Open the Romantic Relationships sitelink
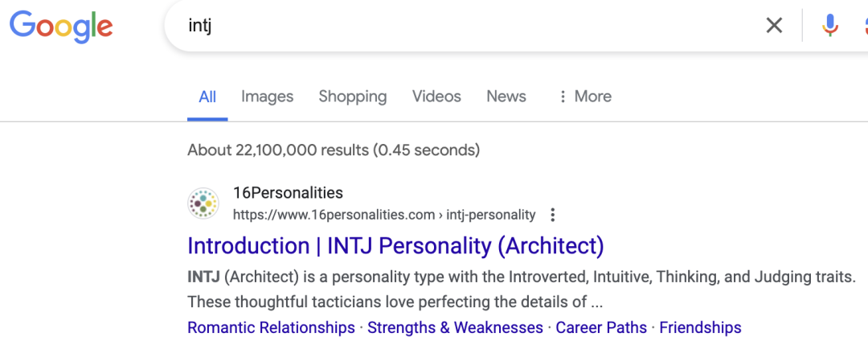868x345 pixels. click(x=272, y=327)
